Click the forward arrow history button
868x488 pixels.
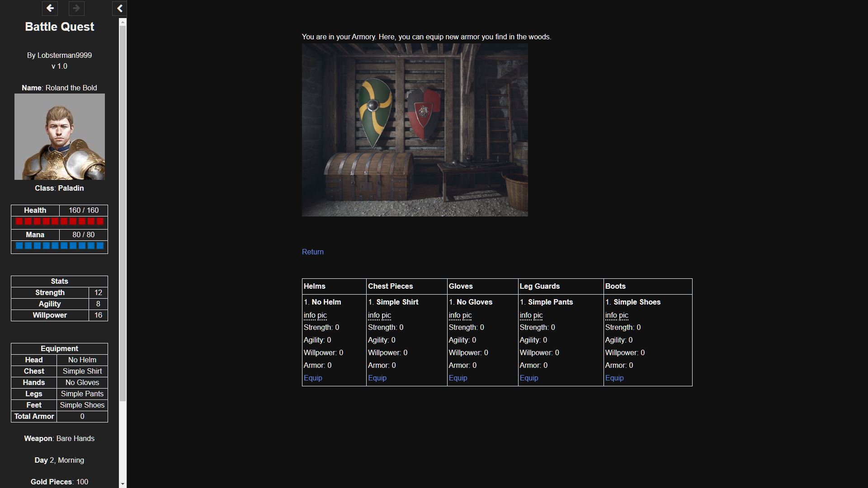(x=76, y=8)
